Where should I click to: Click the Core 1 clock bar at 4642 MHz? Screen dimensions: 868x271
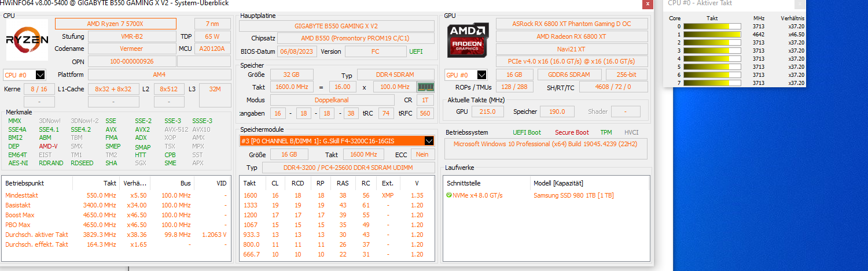[x=712, y=35]
